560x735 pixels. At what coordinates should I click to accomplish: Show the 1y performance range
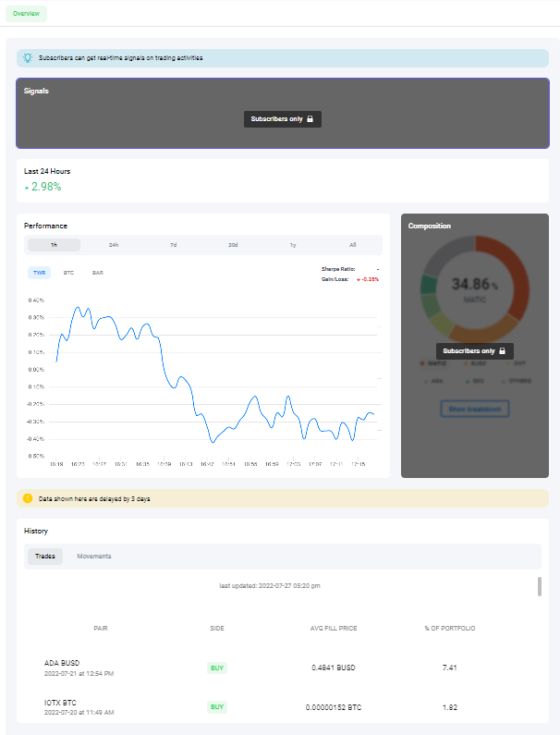[293, 245]
